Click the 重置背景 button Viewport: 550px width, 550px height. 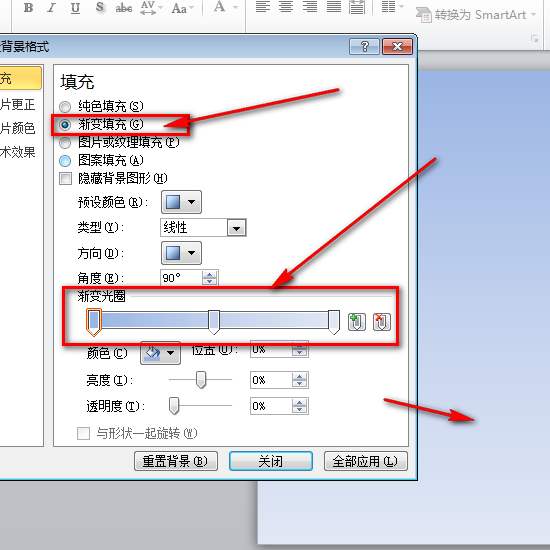tap(176, 461)
